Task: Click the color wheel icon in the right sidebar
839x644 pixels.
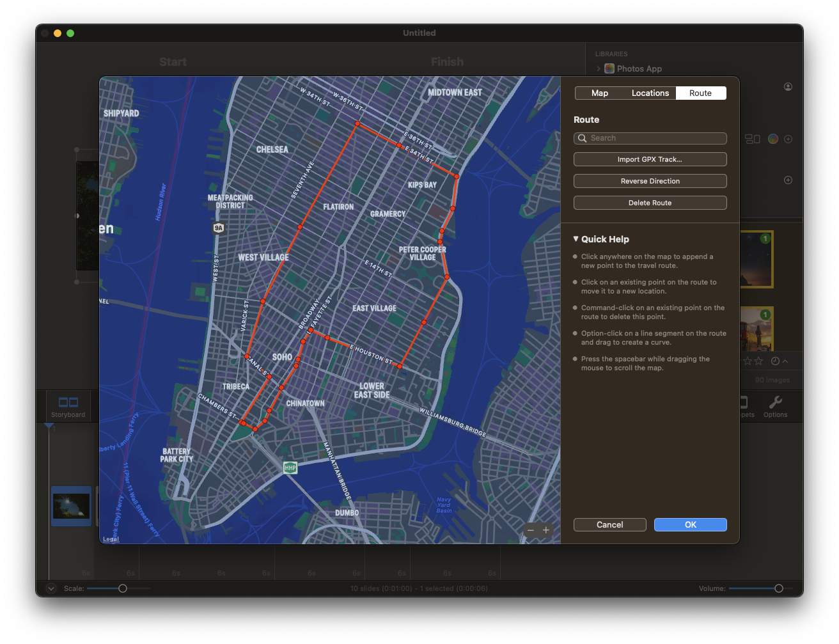Action: tap(772, 139)
